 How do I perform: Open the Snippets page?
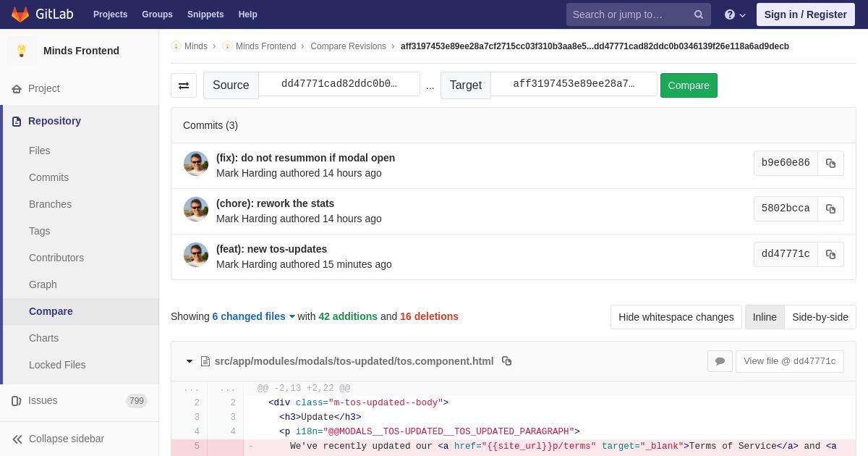[x=205, y=14]
